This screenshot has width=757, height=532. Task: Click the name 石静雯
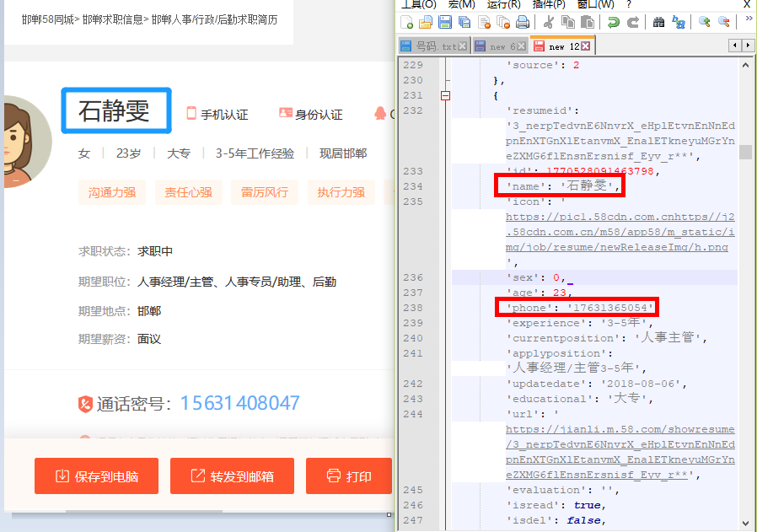[x=115, y=110]
